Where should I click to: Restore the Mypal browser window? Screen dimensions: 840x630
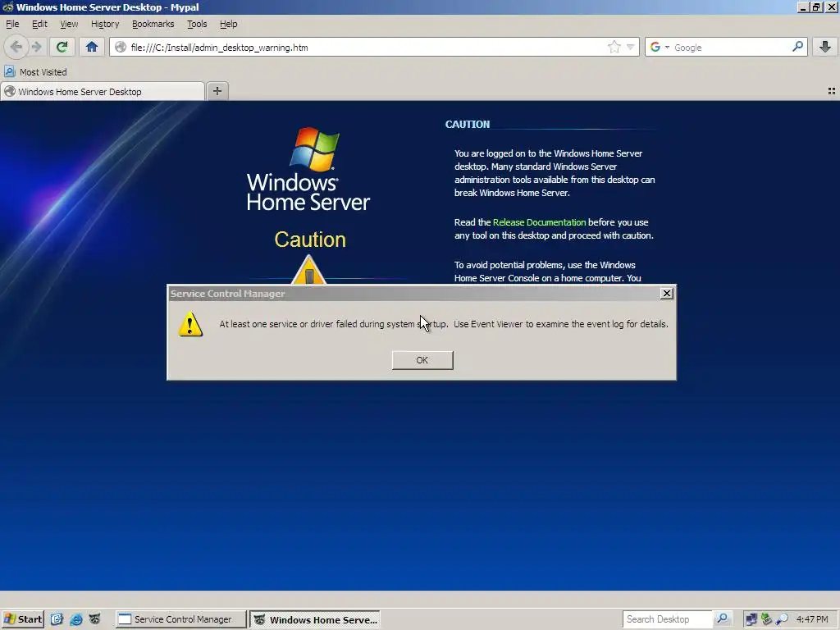coord(816,7)
